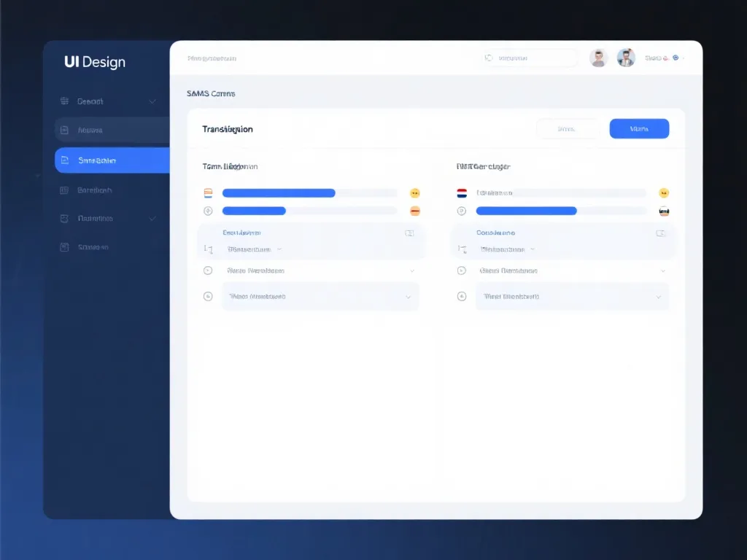Viewport: 747px width, 560px height.
Task: Click the icon of the fourth sidebar item
Action: [x=64, y=190]
